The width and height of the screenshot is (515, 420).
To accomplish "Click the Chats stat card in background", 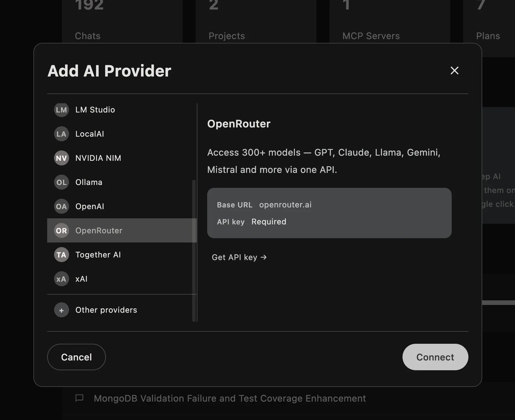I will [122, 22].
